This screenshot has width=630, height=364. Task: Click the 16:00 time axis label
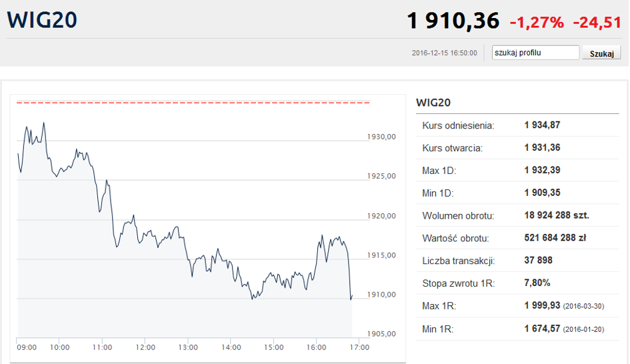click(316, 347)
